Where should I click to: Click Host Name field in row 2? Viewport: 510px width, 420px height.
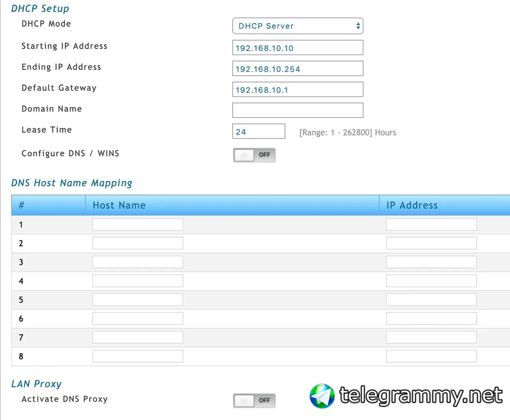138,243
